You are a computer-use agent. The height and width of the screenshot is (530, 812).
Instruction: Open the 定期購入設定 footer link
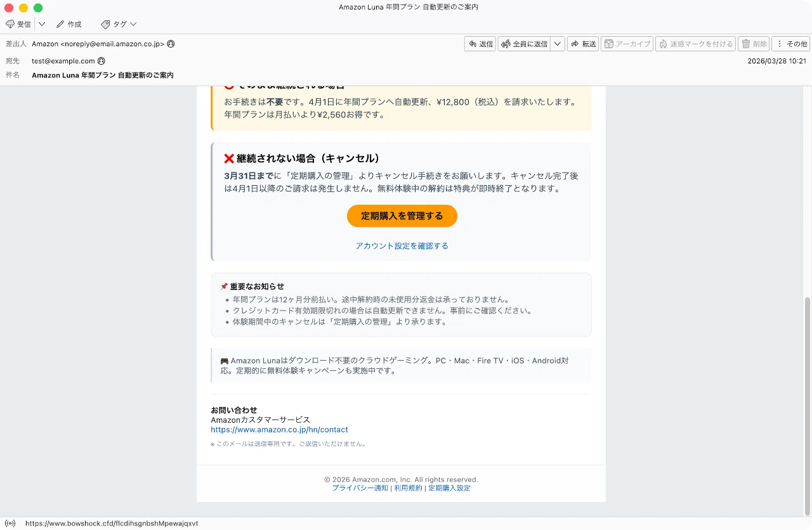coord(449,488)
